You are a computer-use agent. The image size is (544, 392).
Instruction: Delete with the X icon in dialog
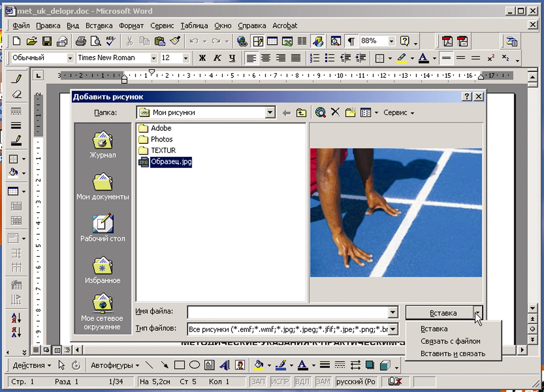tap(335, 113)
